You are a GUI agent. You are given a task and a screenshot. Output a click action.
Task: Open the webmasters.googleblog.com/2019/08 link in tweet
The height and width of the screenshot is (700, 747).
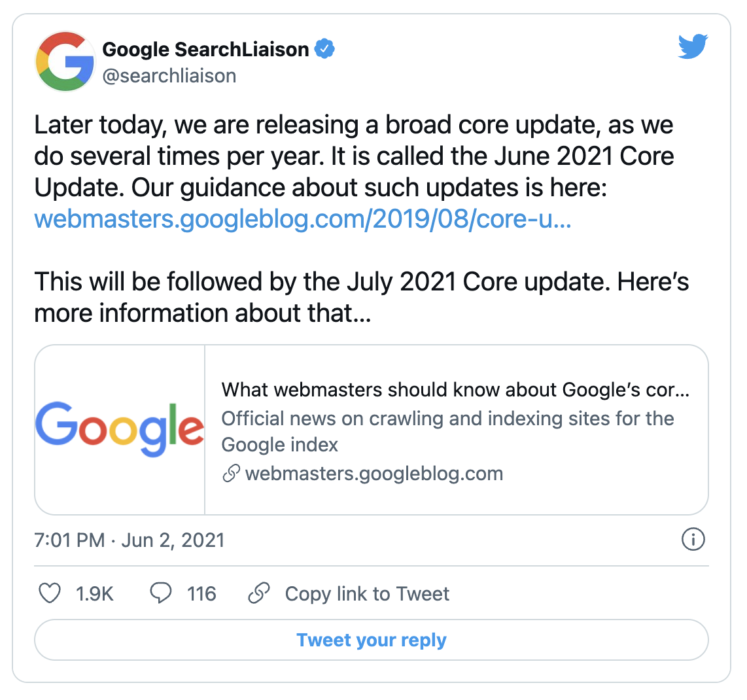pyautogui.click(x=303, y=219)
